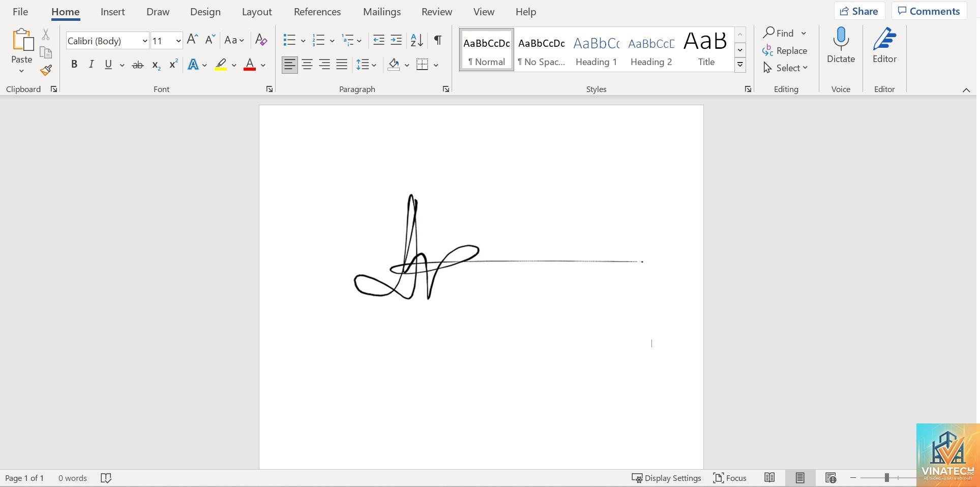This screenshot has width=980, height=487.
Task: Switch to the Review tab
Action: point(437,11)
